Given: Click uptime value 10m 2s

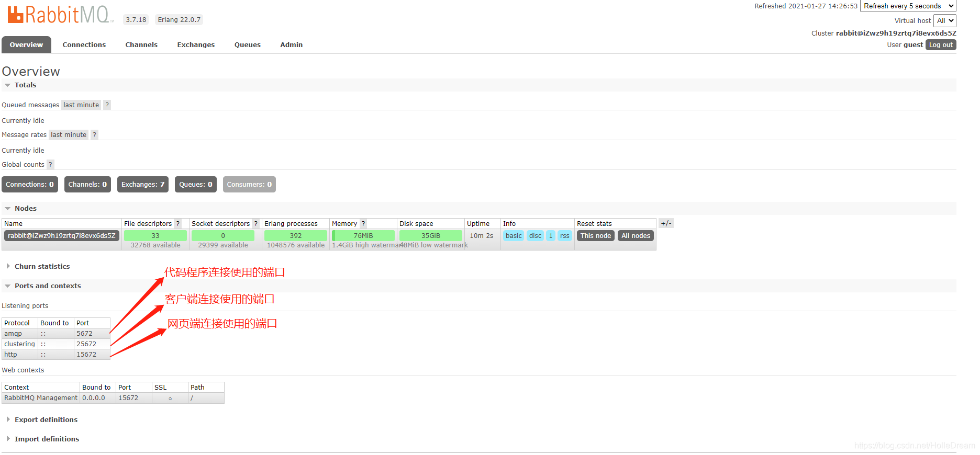Looking at the screenshot, I should tap(482, 235).
